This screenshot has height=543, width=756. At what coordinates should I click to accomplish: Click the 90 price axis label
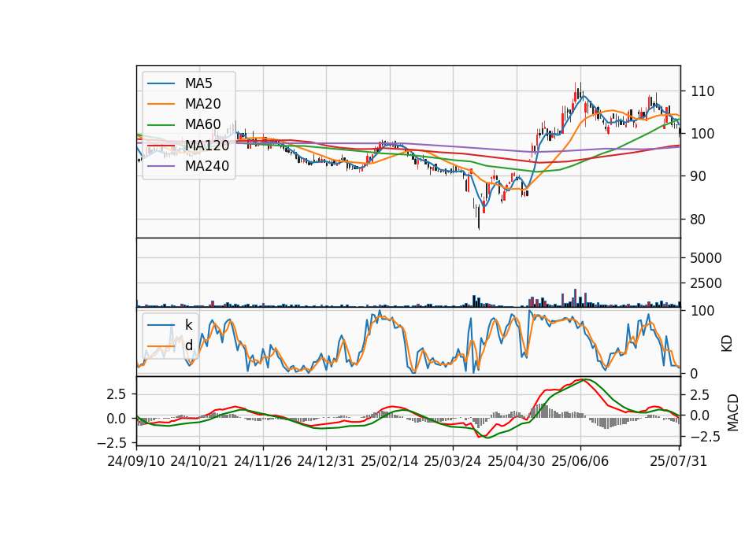pos(699,176)
